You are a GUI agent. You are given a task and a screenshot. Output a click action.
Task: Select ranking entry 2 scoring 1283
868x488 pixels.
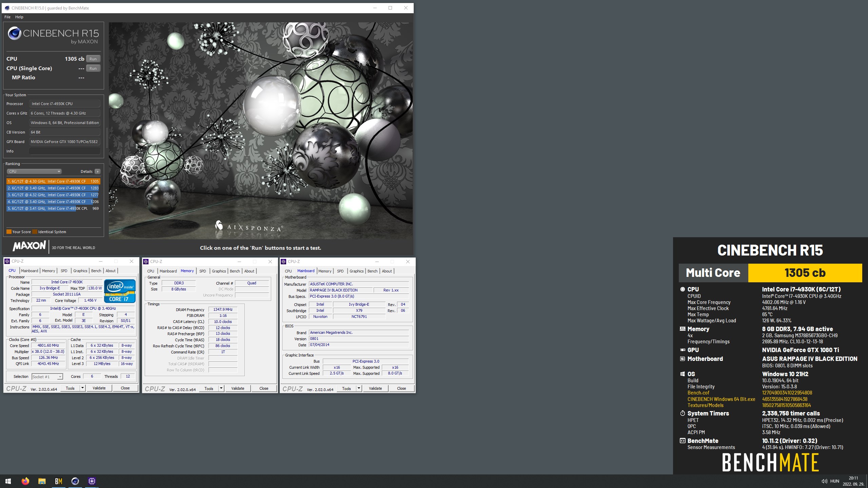pos(53,188)
